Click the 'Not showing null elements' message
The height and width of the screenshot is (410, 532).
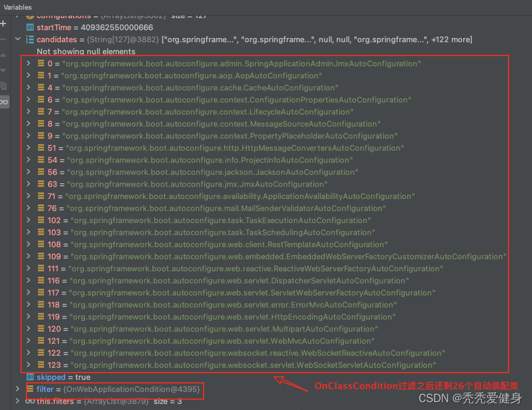86,52
